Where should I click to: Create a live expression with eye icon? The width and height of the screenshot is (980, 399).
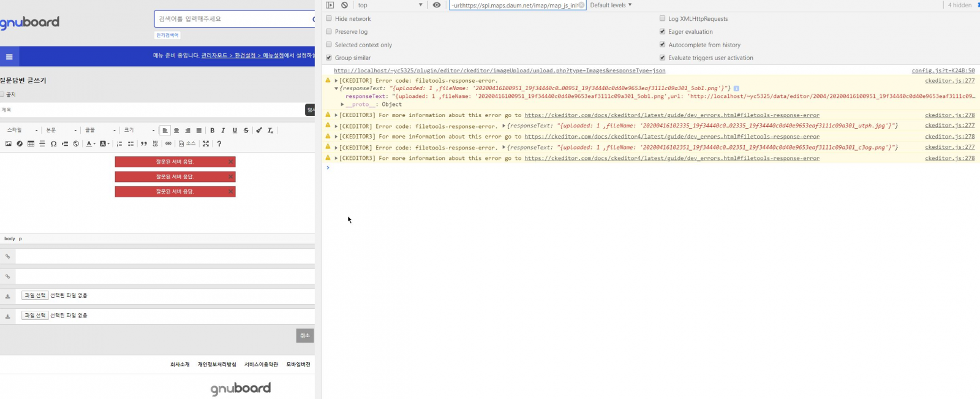coord(437,5)
